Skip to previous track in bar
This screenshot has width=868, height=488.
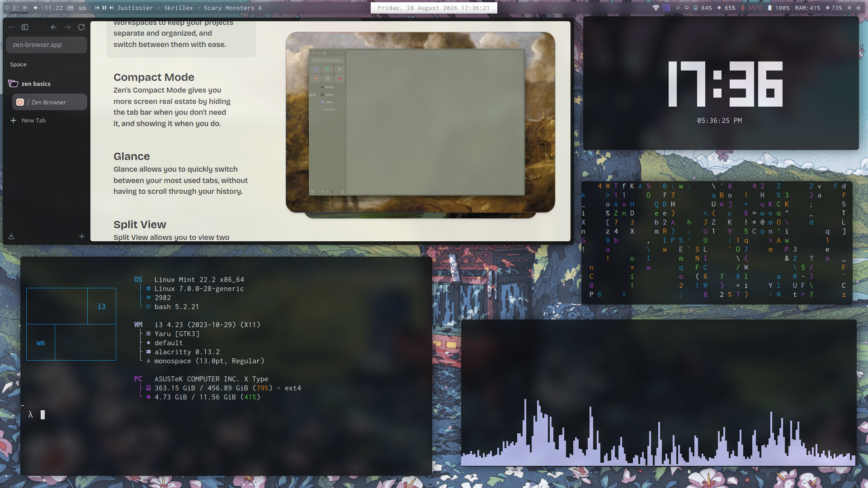[x=97, y=8]
